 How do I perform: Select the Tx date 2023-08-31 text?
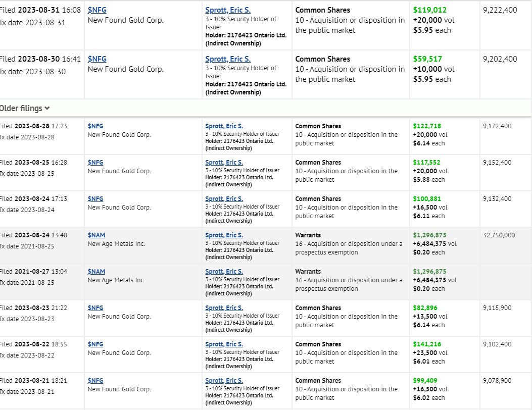(32, 23)
